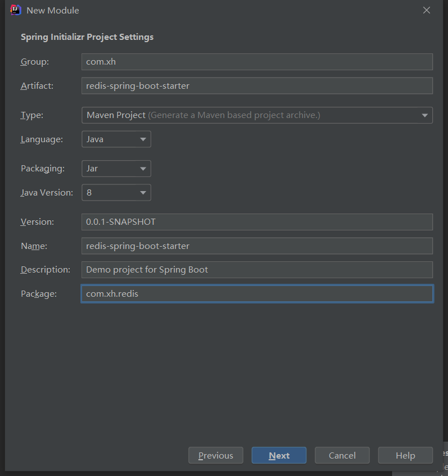Click the Name label
The height and width of the screenshot is (476, 448).
(x=34, y=246)
